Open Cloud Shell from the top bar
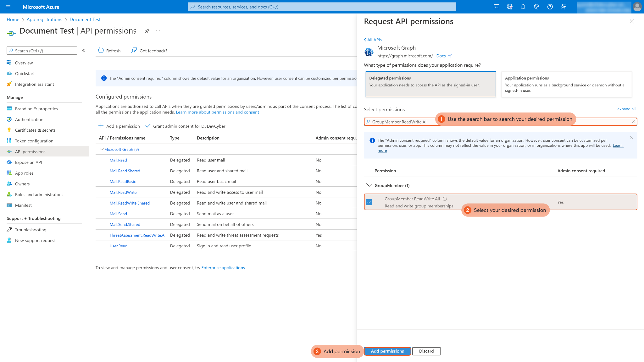644x362 pixels. pos(496,7)
